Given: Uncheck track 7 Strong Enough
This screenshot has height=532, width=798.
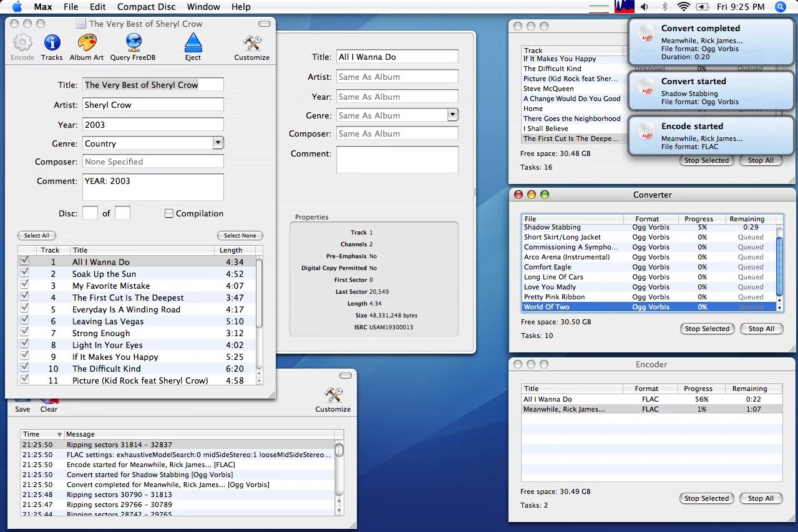Looking at the screenshot, I should coord(24,332).
